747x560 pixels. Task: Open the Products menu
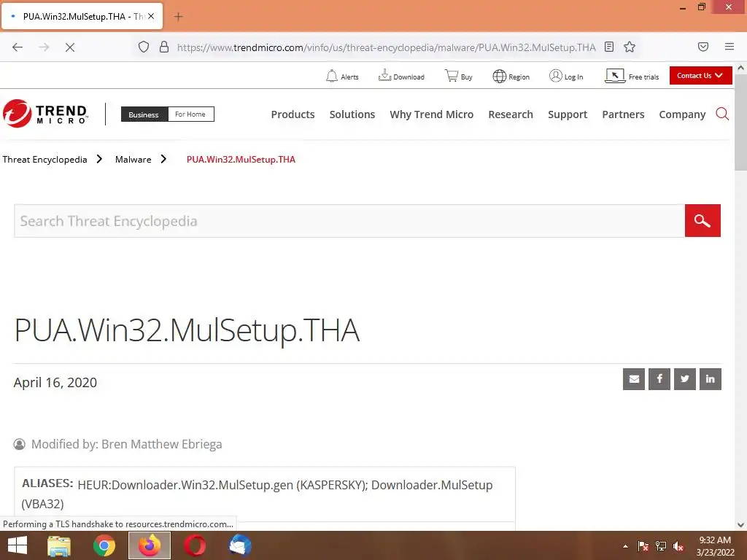(x=293, y=114)
